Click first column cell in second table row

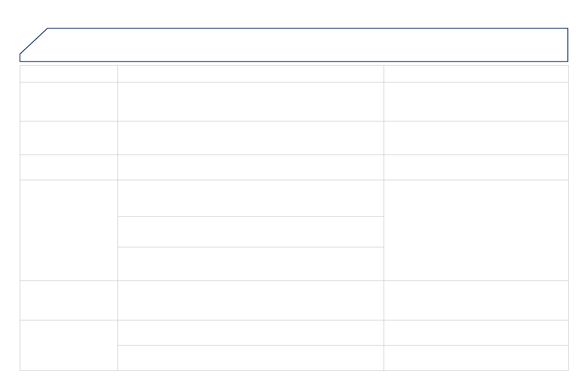coord(69,101)
